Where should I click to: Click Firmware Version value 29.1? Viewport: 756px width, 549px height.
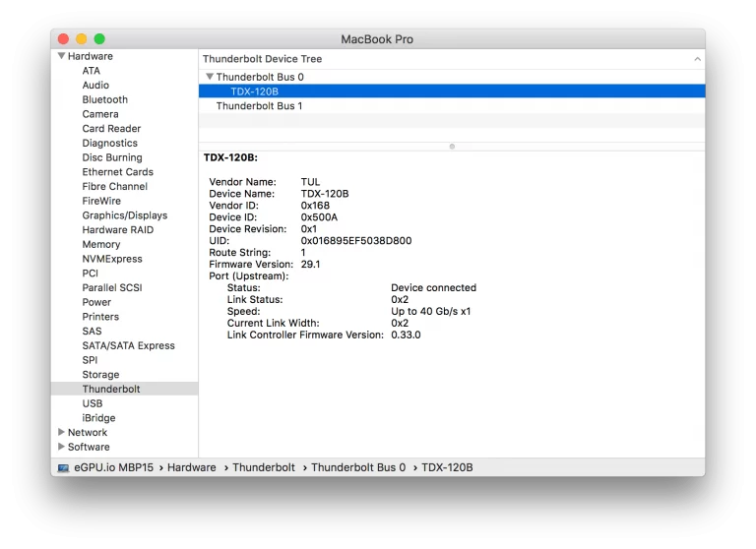pos(310,264)
